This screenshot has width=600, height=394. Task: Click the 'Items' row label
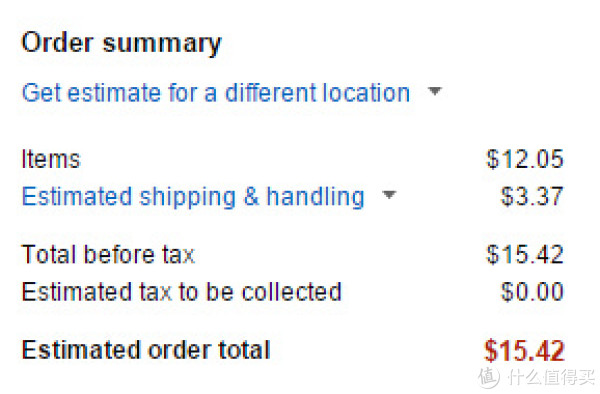[x=51, y=159]
